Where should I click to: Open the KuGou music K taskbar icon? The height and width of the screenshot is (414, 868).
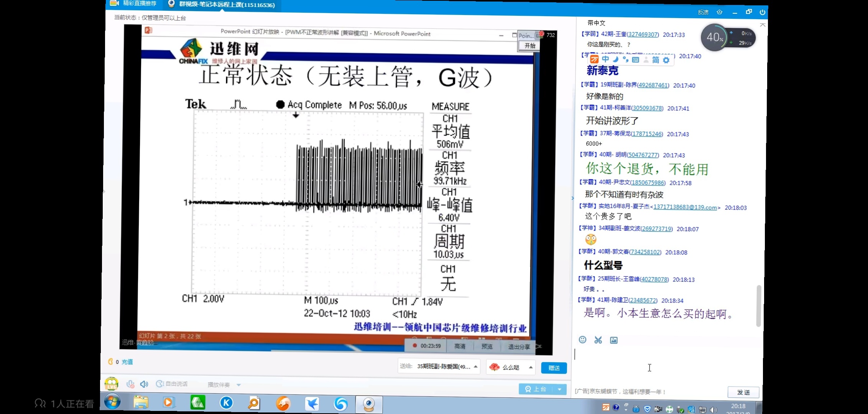point(226,403)
